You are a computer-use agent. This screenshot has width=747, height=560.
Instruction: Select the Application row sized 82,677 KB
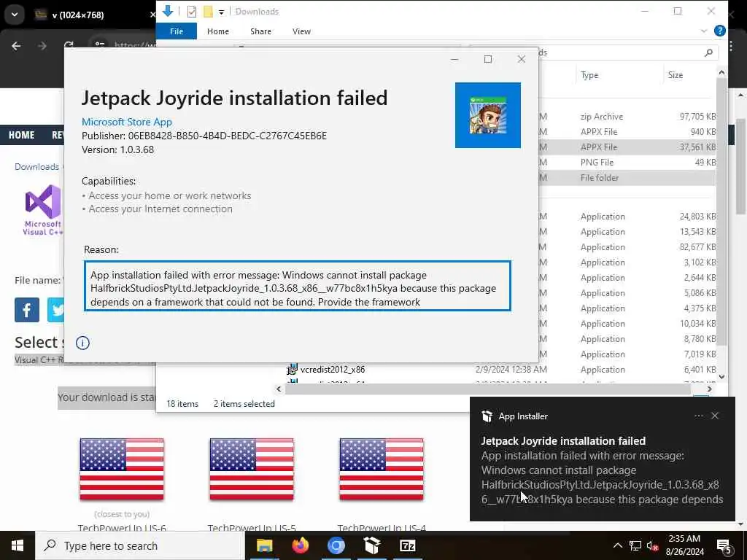(627, 247)
